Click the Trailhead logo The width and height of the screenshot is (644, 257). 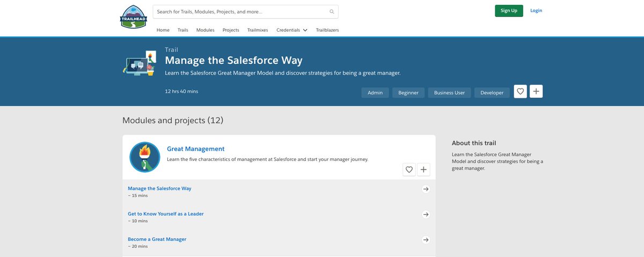coord(133,17)
